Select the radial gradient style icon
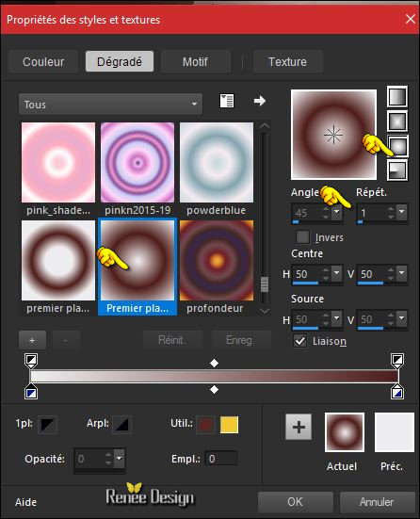Viewport: 420px width, 519px height. pyautogui.click(x=397, y=170)
